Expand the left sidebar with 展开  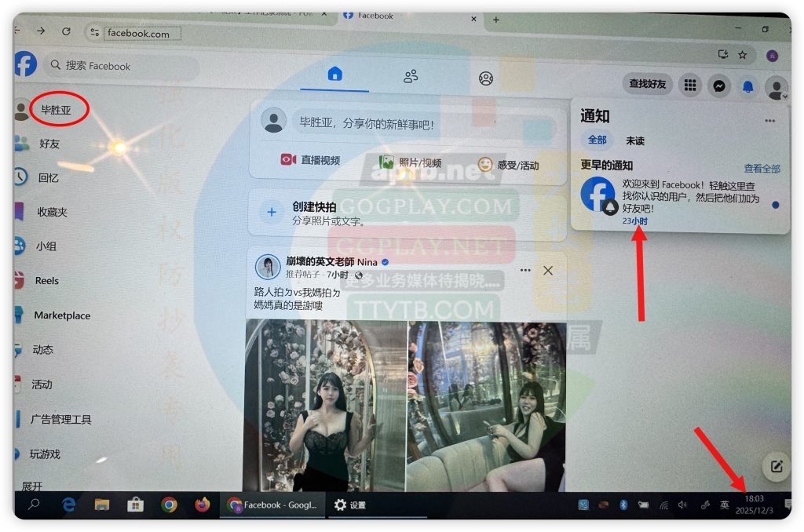[32, 486]
